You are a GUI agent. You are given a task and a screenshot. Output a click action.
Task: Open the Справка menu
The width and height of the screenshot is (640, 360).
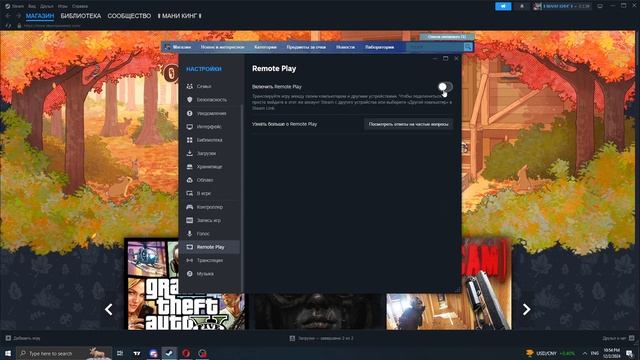80,6
